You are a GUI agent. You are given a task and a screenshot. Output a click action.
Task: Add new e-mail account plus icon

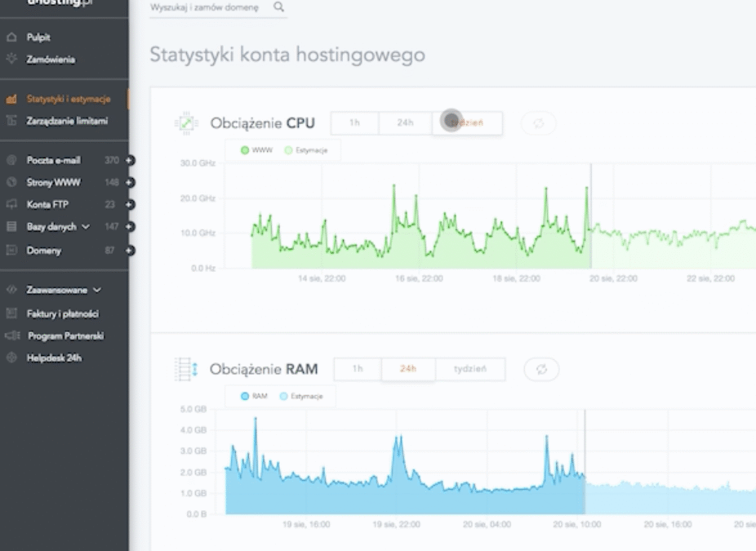tap(129, 161)
